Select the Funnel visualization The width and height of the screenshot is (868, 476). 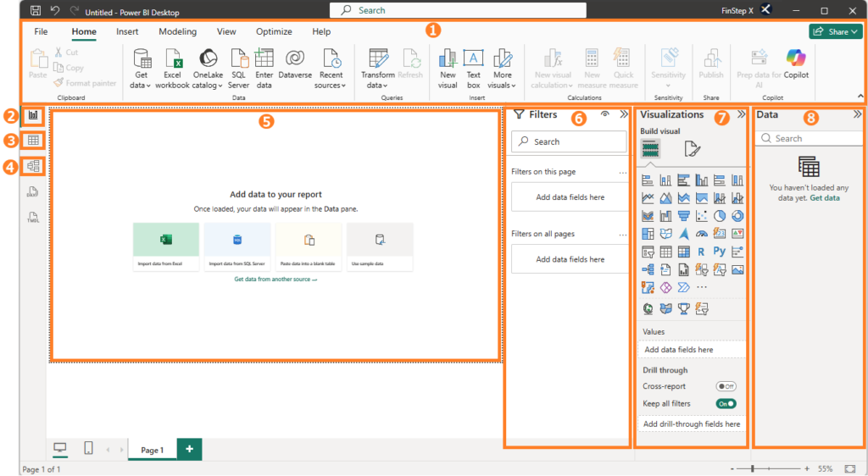point(684,216)
